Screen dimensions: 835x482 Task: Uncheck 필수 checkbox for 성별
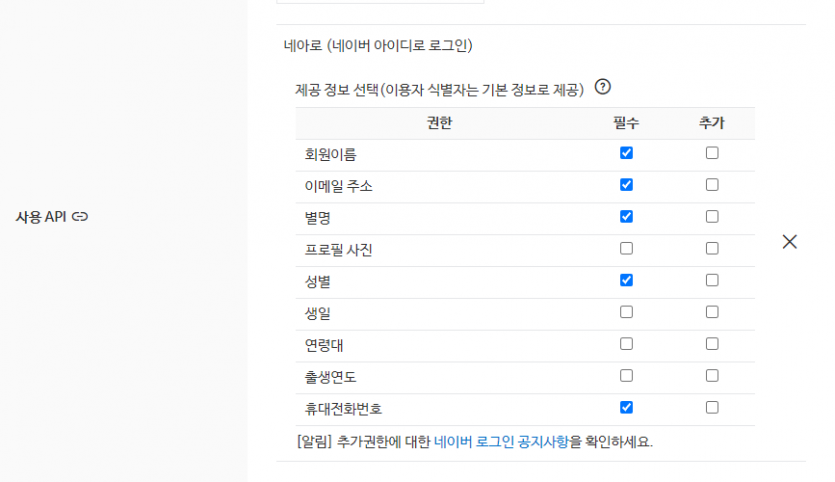[626, 280]
